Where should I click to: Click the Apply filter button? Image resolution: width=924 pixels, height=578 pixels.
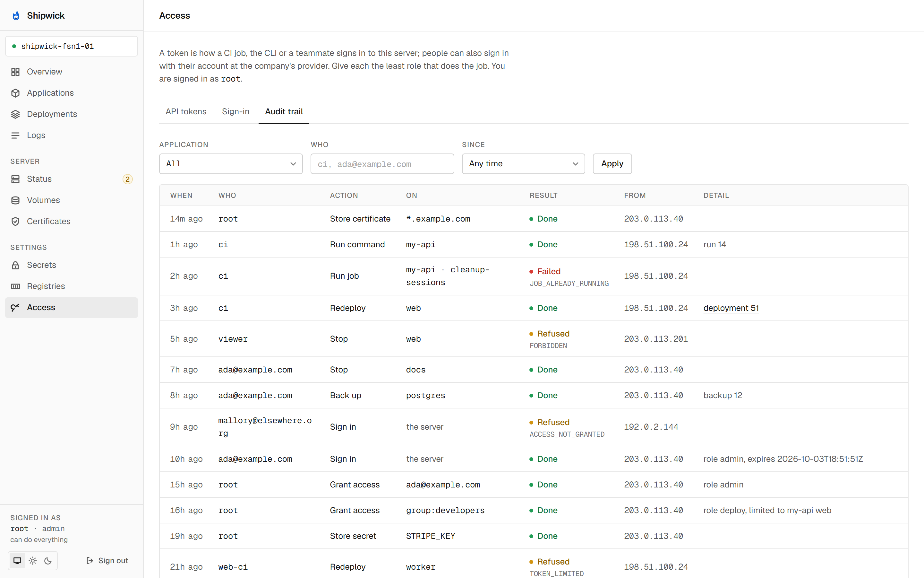point(612,164)
